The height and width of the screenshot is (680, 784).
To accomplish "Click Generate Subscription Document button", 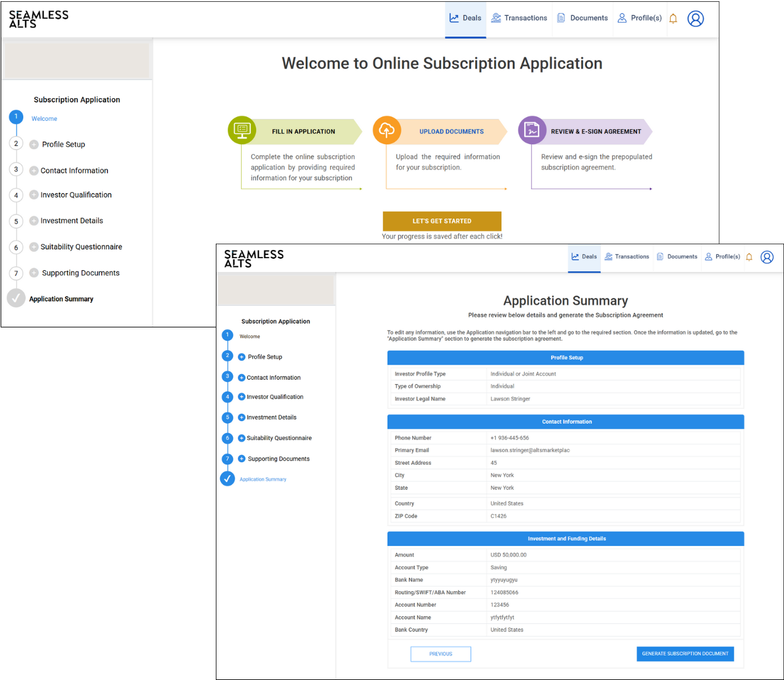I will click(685, 654).
